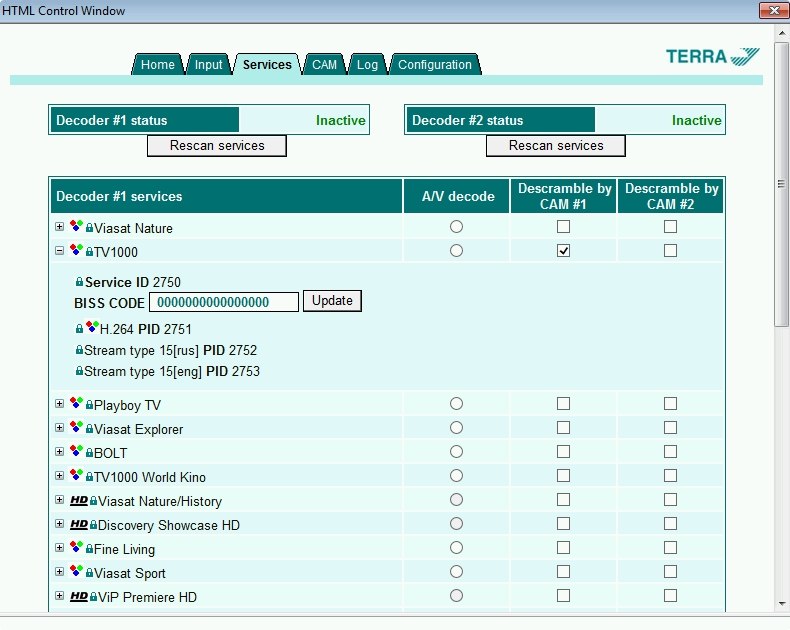
Task: Click the lock icon beside Stream type 15[eng]
Action: 79,371
